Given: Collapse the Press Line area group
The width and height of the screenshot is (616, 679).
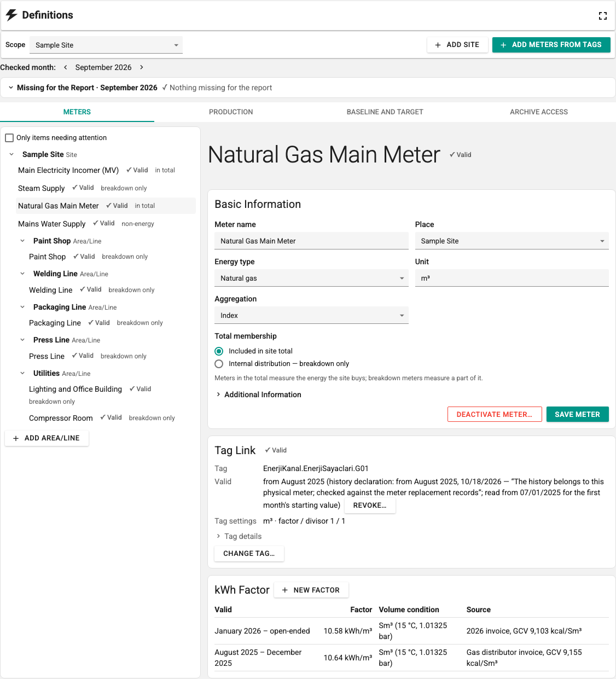Looking at the screenshot, I should 22,340.
